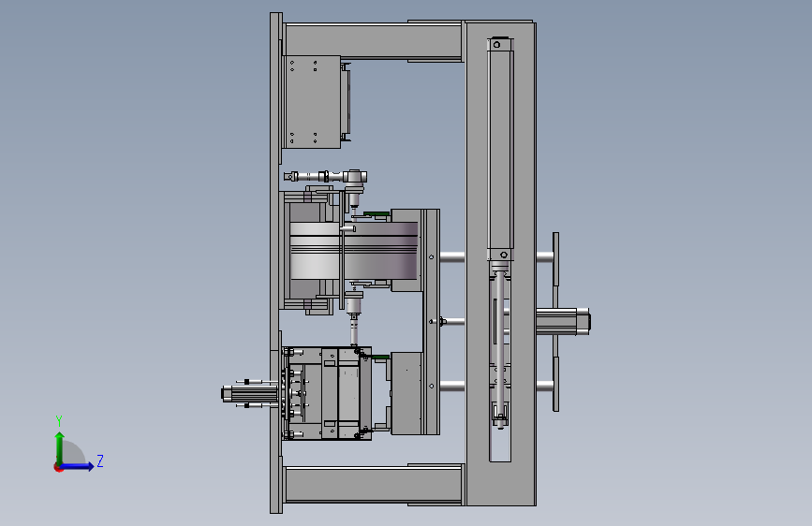Select the lower guide rod near the bottom block
This screenshot has height=526, width=812.
[x=452, y=386]
